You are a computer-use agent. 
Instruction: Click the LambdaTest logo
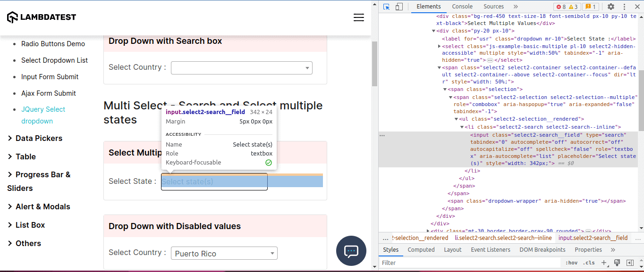[41, 17]
